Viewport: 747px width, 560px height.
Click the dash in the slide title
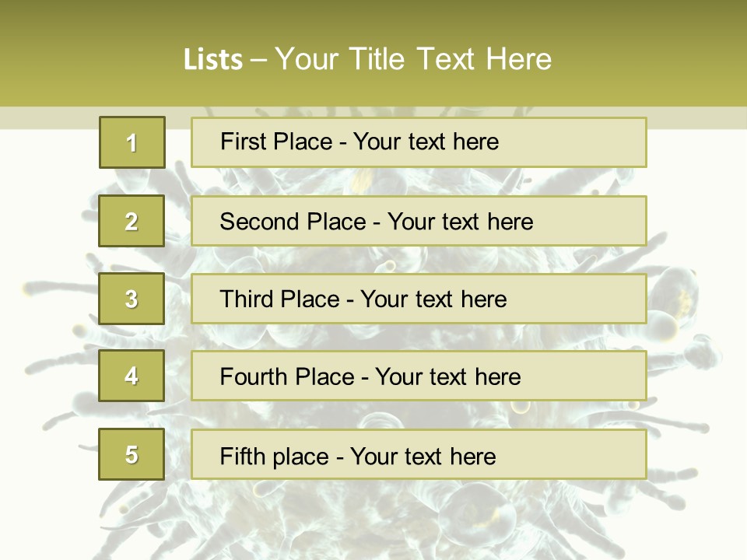tap(258, 61)
